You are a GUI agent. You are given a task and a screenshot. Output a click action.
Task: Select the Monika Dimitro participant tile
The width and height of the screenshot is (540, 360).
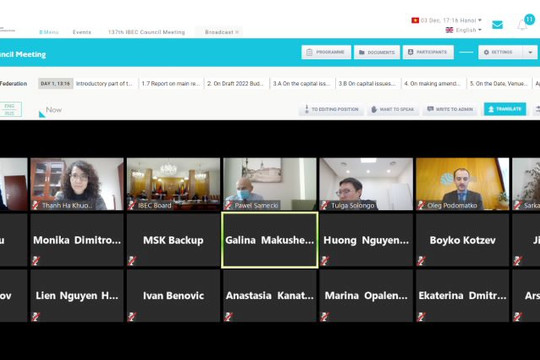(x=77, y=240)
